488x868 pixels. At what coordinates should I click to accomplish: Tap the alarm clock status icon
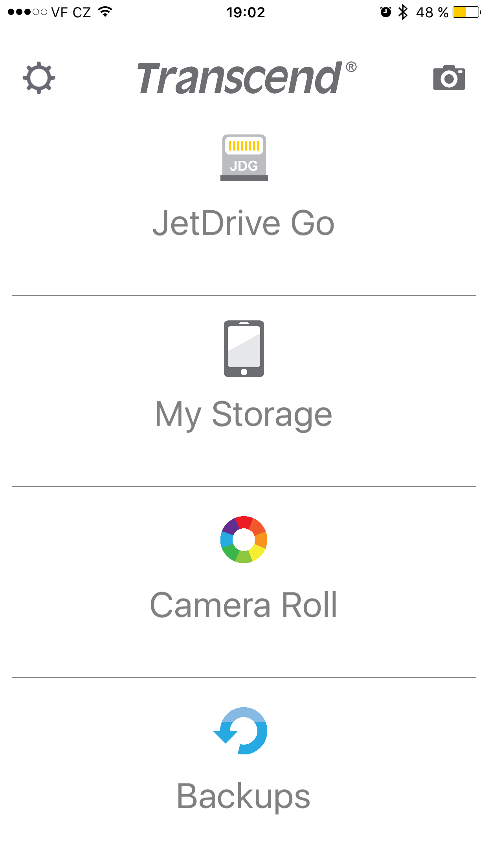tap(385, 12)
